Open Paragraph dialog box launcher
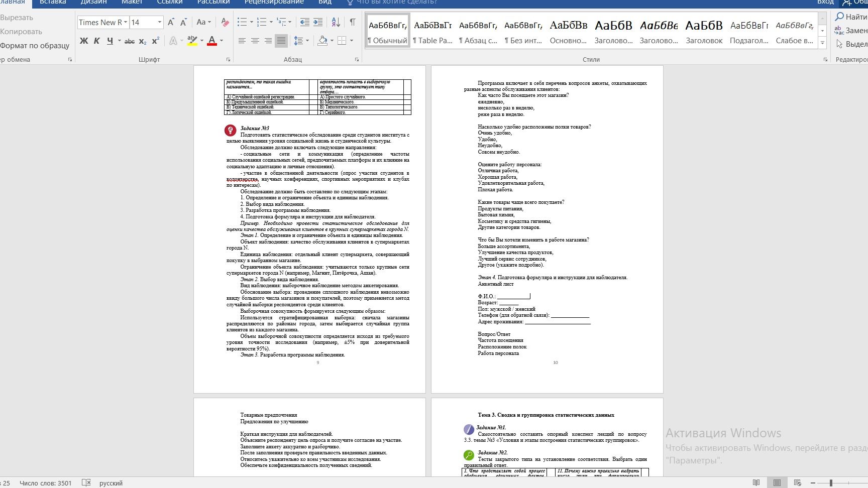Viewport: 868px width, 488px height. pos(357,60)
